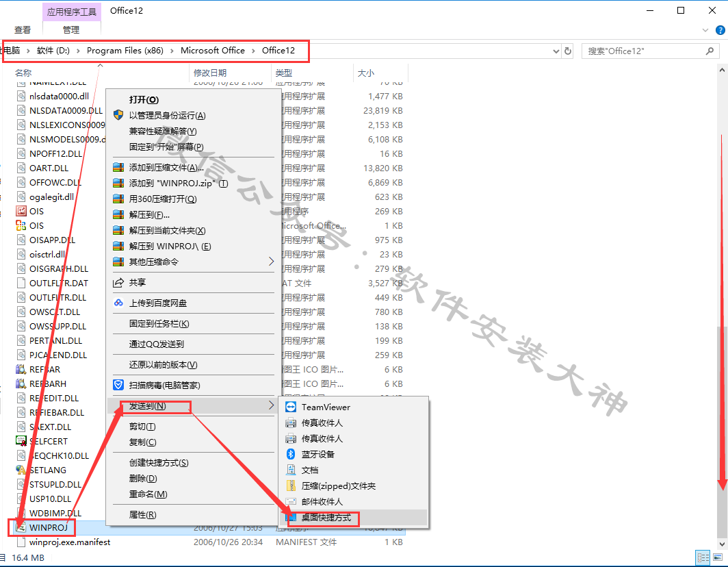Click the red OIS application icon
Screen dimensions: 728x567
[21, 211]
